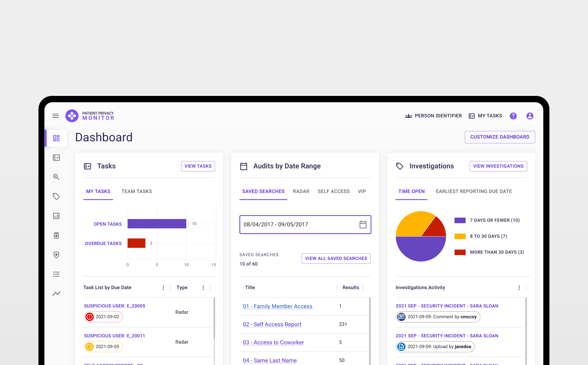
Task: Open the medication bottle sidebar icon
Action: point(56,235)
